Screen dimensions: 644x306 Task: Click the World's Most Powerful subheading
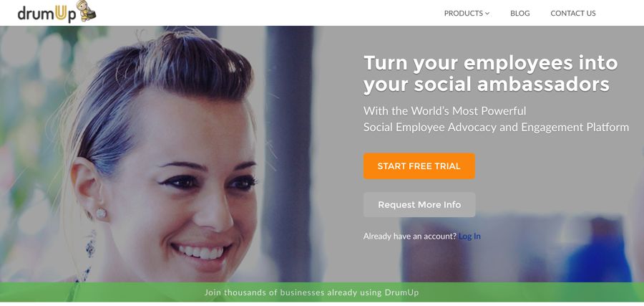[x=445, y=111]
